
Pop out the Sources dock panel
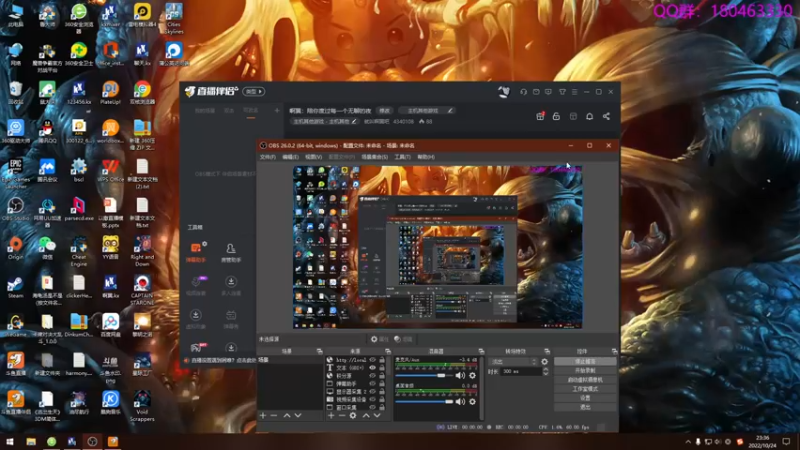(388, 352)
